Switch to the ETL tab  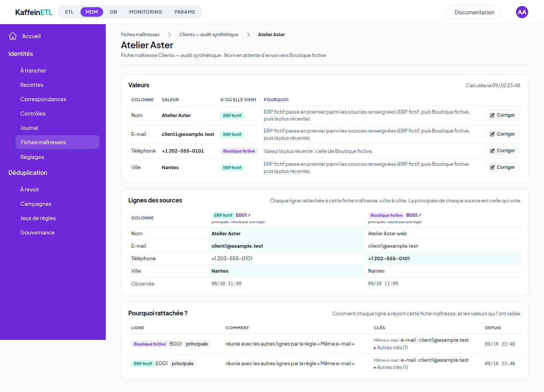[x=69, y=12]
